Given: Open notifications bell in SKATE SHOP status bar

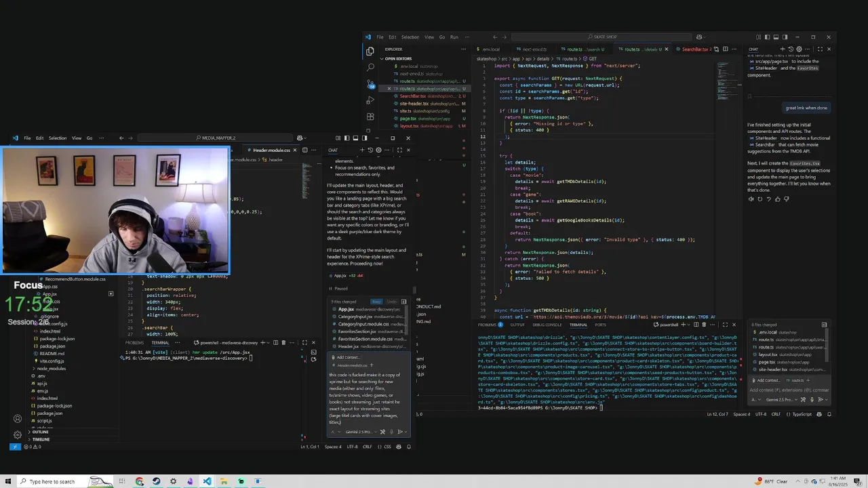Looking at the screenshot, I should (829, 414).
